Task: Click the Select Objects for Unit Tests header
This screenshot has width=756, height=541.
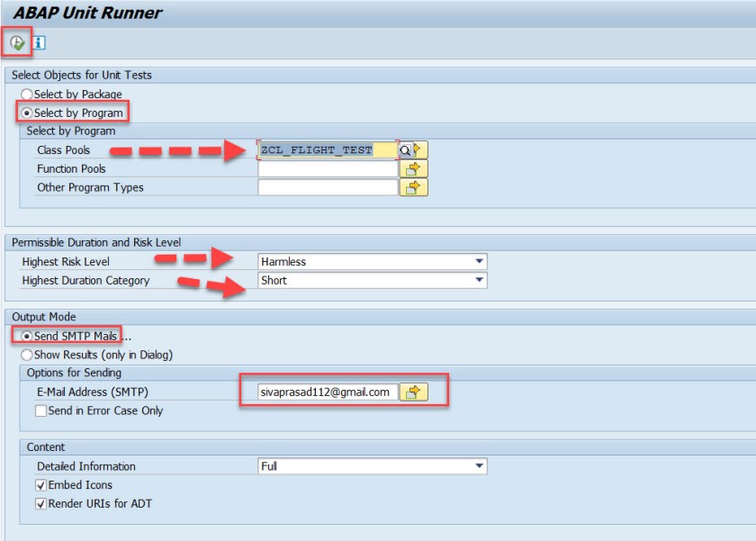Action: click(x=82, y=76)
